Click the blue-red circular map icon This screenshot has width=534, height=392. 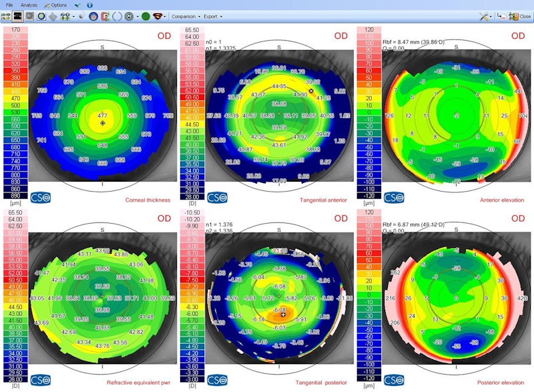click(x=93, y=16)
